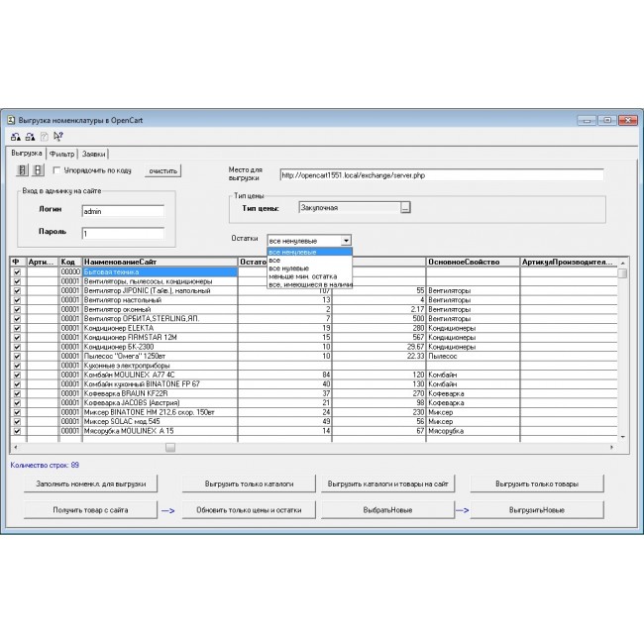Click the first toolbar icon under the title

tap(15, 137)
